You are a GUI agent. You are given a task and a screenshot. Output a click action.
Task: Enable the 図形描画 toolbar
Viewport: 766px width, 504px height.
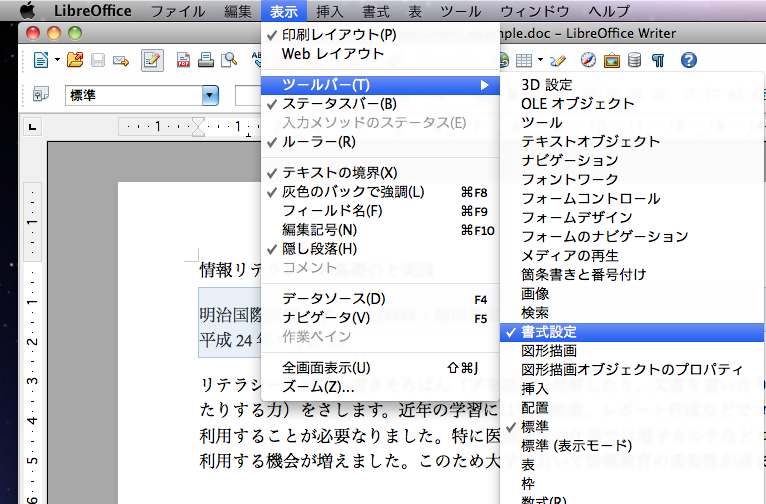click(632, 351)
